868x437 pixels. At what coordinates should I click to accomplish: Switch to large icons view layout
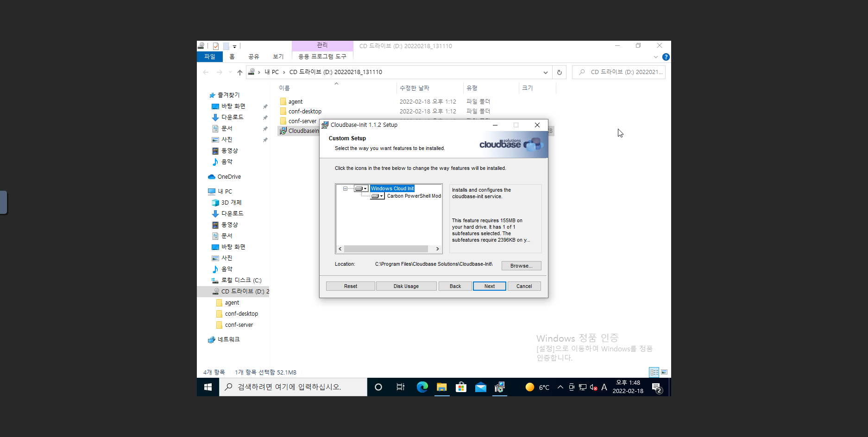664,372
